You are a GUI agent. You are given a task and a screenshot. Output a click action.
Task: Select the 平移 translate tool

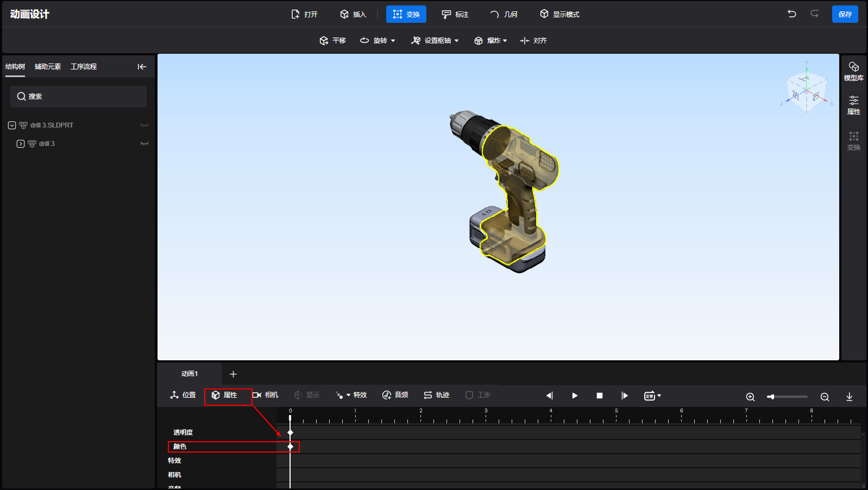(x=332, y=41)
